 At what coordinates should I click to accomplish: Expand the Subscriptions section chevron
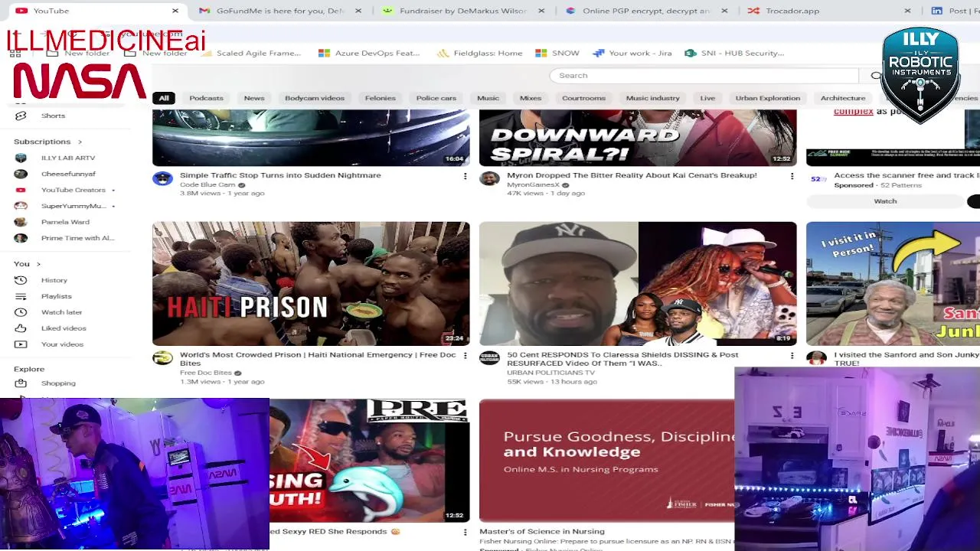click(x=80, y=142)
